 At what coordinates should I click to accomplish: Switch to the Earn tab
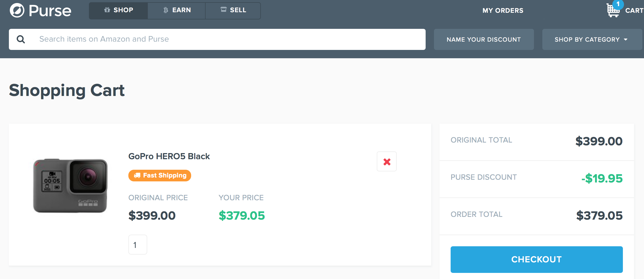pyautogui.click(x=176, y=11)
